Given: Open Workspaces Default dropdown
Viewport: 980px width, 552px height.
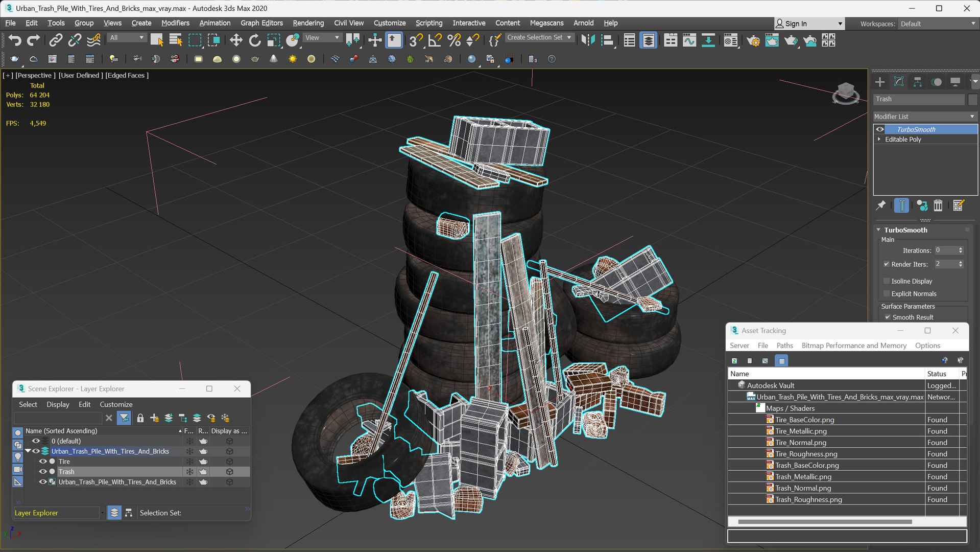Looking at the screenshot, I should pos(938,24).
